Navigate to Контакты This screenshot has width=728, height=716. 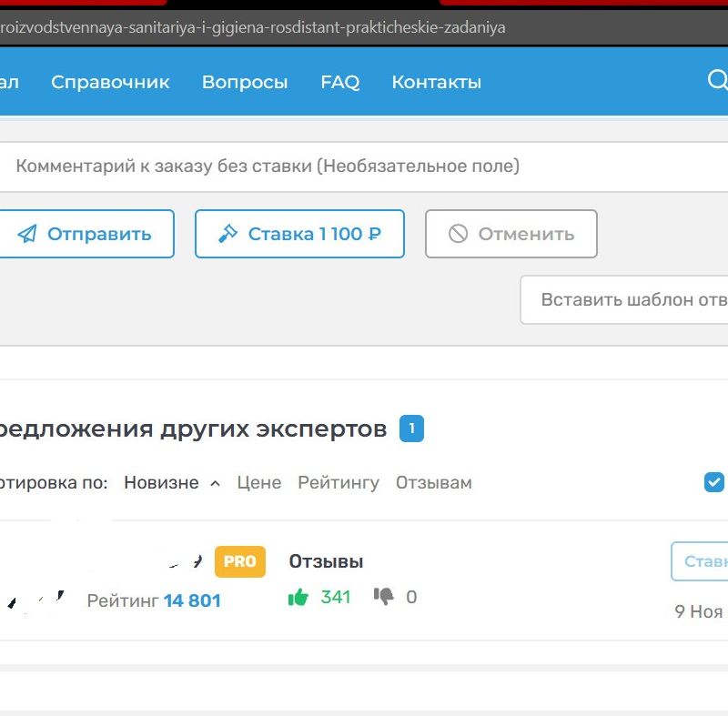436,82
